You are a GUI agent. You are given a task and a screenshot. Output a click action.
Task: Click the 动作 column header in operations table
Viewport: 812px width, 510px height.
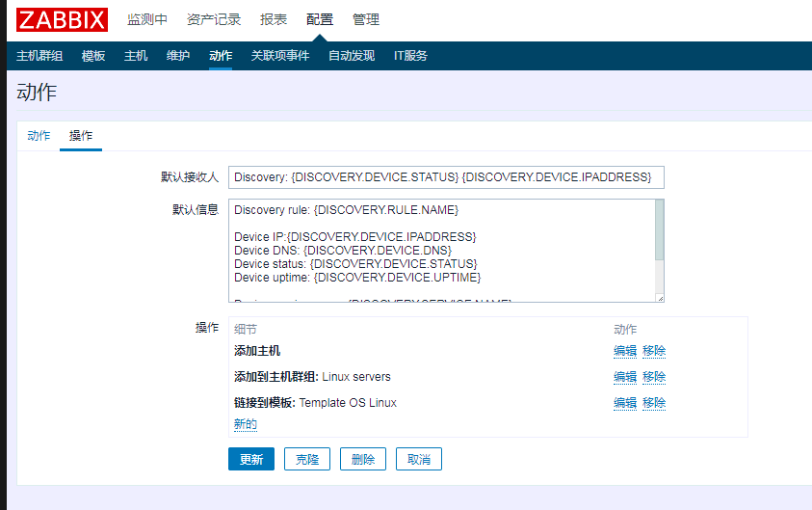(625, 329)
